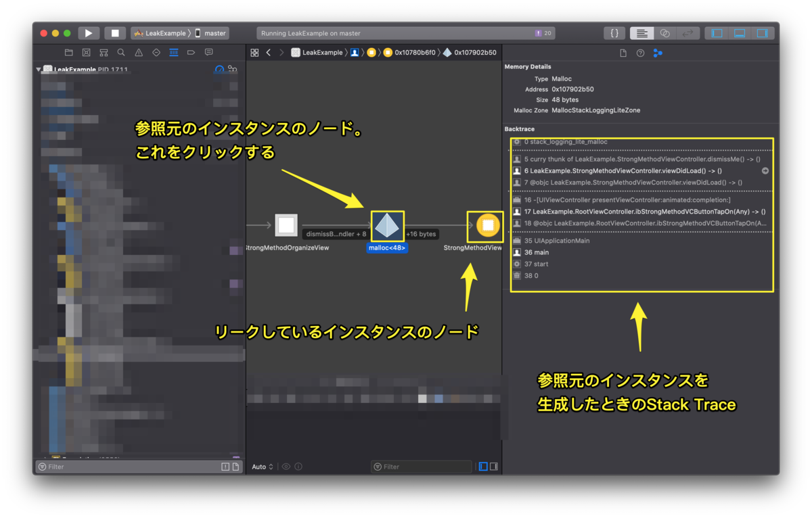Go forward with the jump bar right chevron
Screen dimensions: 812x518
click(281, 52)
